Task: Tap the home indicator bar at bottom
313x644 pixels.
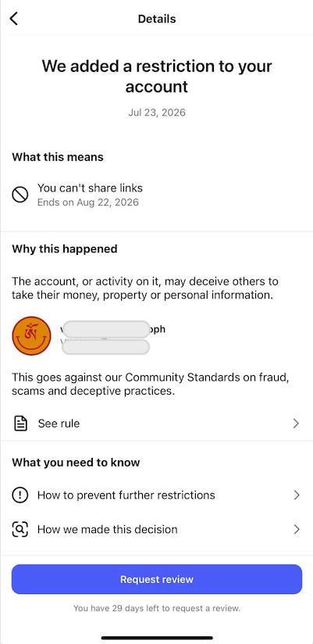Action: [x=157, y=638]
